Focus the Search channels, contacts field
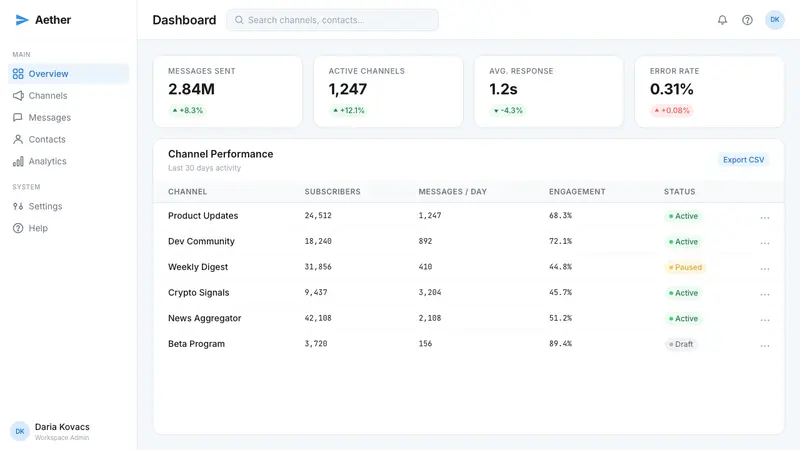800x450 pixels. tap(332, 20)
